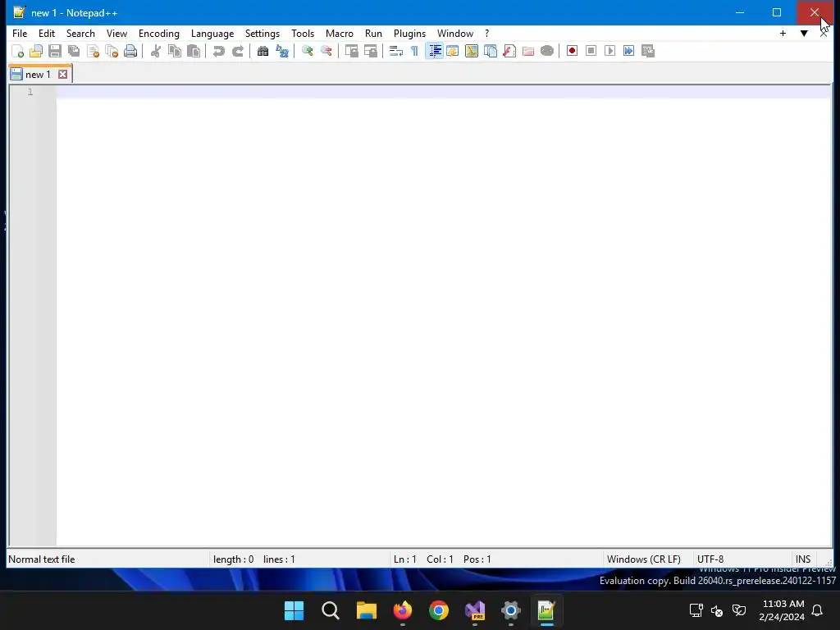Click inside the empty editor text area
Viewport: 840px width, 630px height.
coord(444,316)
